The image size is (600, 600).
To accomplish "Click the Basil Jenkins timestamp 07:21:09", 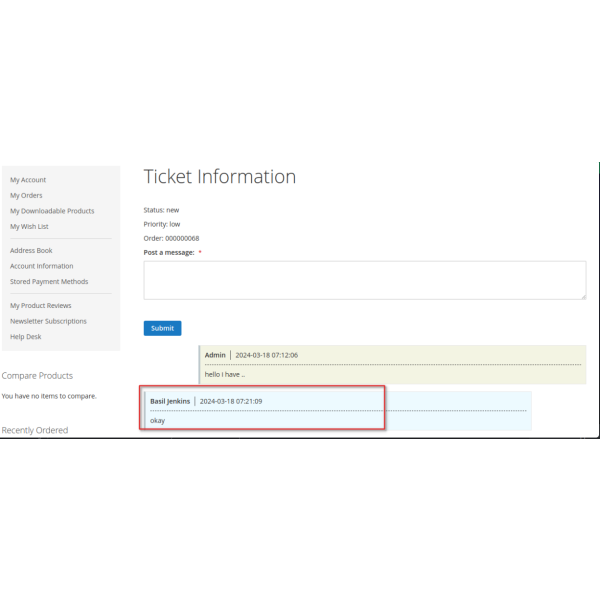I will click(231, 401).
